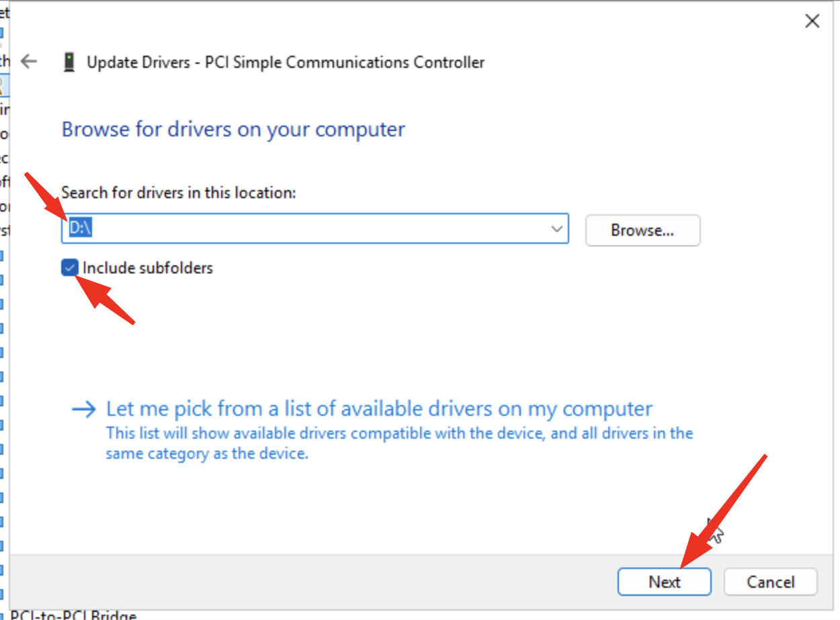
Task: Click the Include subfolders label text
Action: tap(148, 268)
